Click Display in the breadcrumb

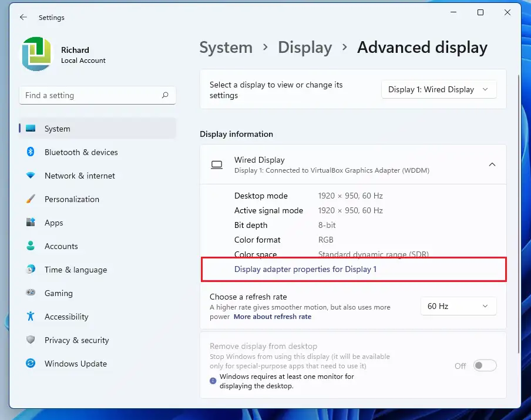[305, 48]
